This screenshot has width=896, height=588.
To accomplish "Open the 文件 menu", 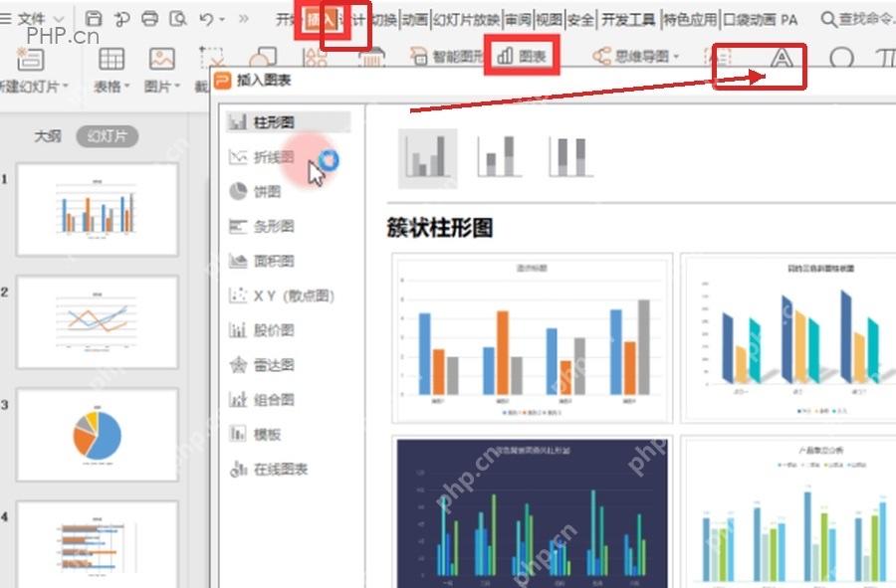I will [x=32, y=19].
